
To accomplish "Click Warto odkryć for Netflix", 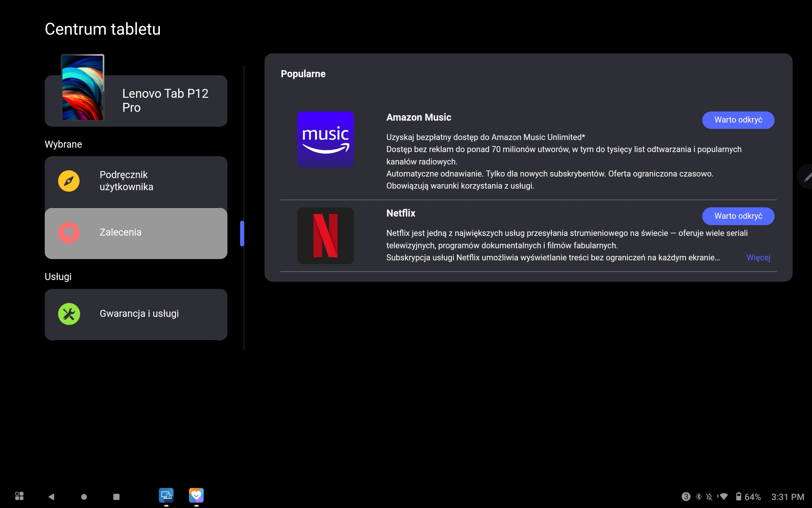I will tap(738, 216).
